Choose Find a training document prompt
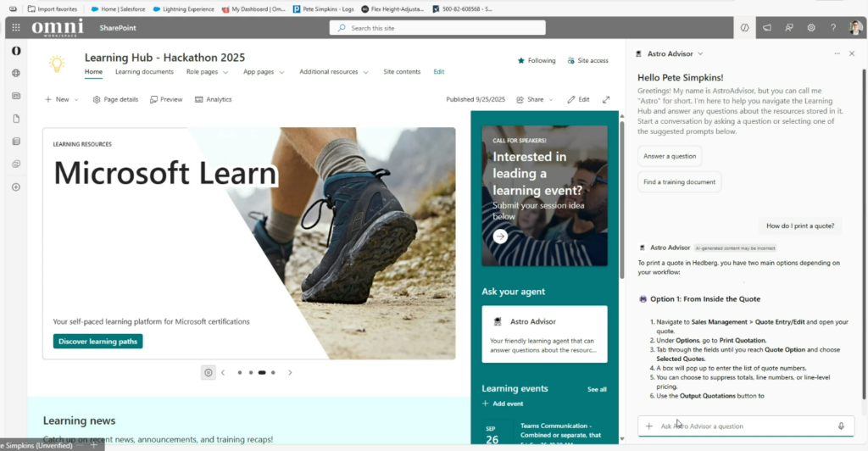 coord(679,181)
